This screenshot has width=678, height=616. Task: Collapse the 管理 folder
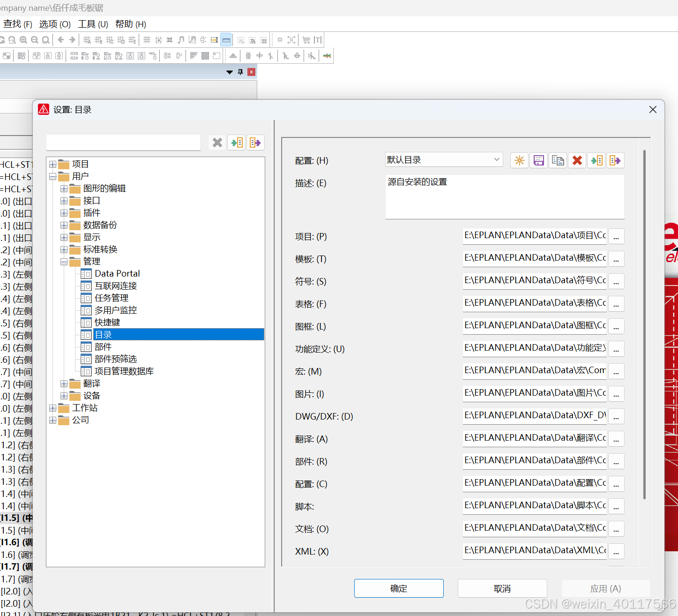tap(64, 262)
